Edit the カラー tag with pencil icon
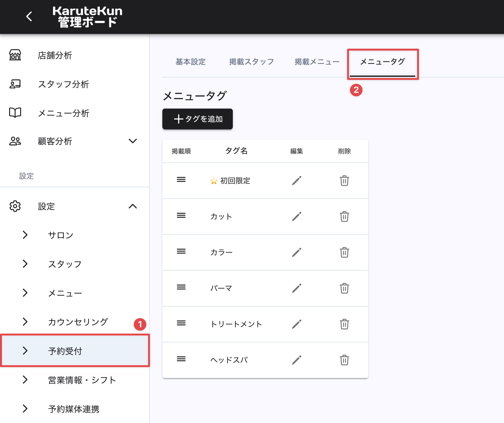 (297, 252)
